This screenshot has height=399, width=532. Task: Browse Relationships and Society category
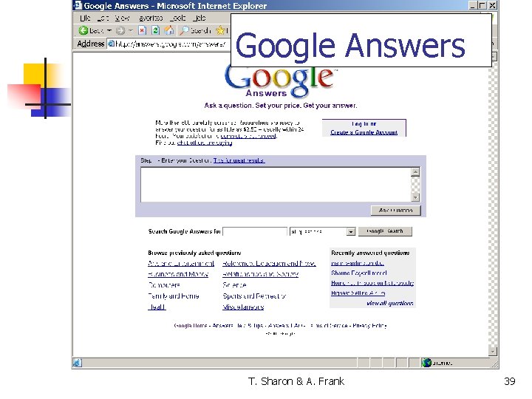click(261, 274)
